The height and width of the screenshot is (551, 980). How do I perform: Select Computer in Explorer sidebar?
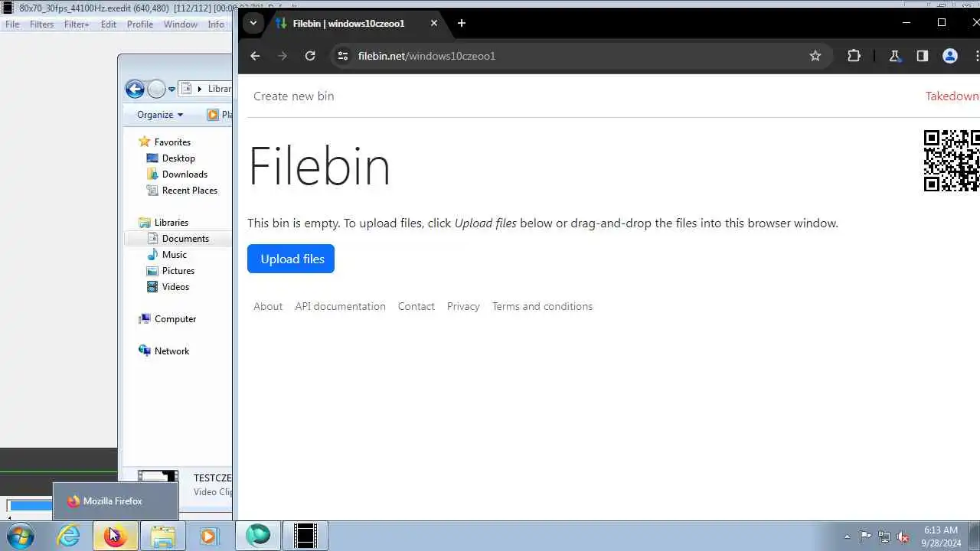click(x=175, y=319)
